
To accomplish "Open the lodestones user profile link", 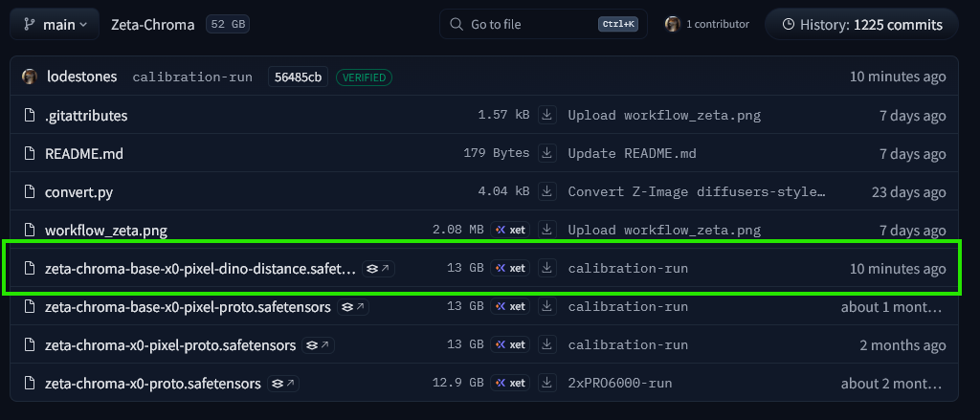I will [x=82, y=77].
